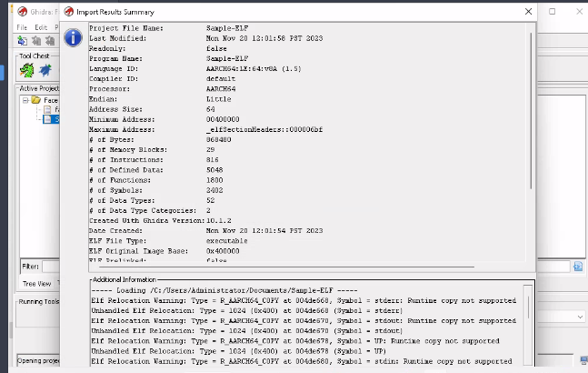Switch to the Tree View tab

pos(36,284)
